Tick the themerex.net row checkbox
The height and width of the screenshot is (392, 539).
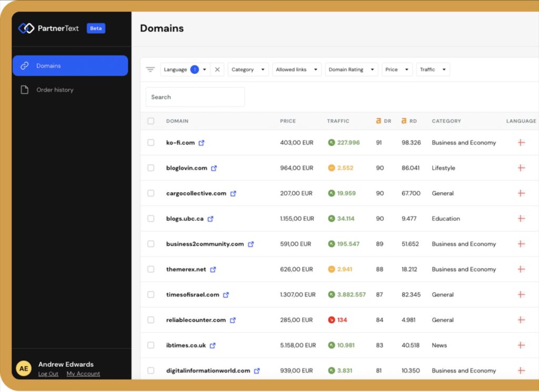coord(151,269)
